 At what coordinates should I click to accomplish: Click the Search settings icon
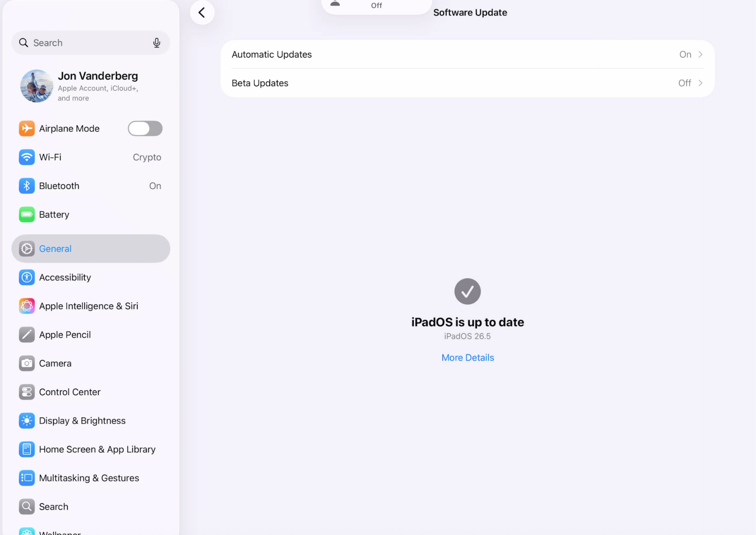pos(27,507)
